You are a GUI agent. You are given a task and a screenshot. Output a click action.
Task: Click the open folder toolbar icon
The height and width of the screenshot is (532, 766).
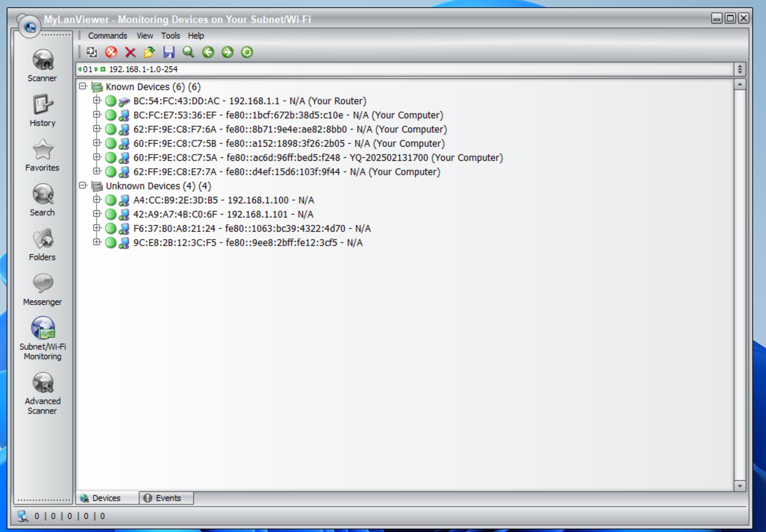click(x=150, y=52)
